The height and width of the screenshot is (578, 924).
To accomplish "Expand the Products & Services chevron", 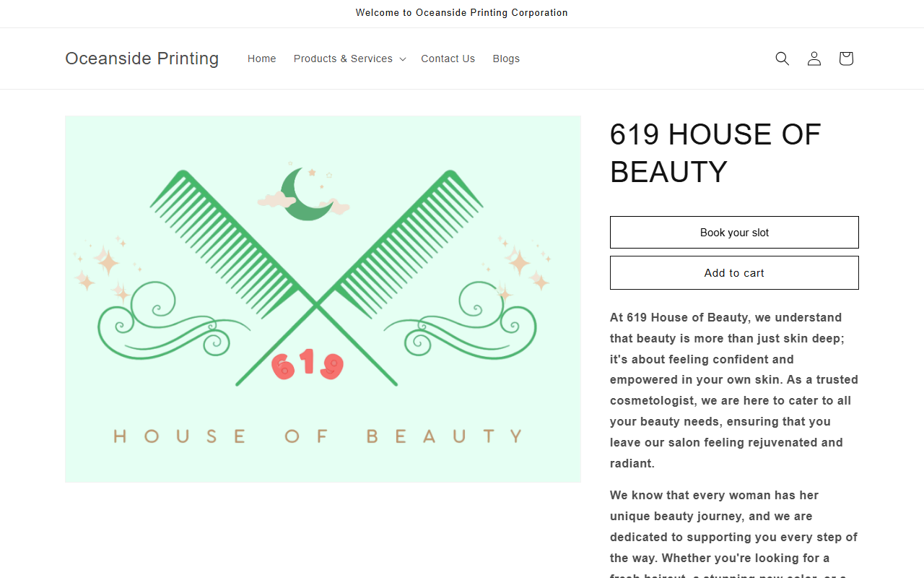I will tap(403, 59).
